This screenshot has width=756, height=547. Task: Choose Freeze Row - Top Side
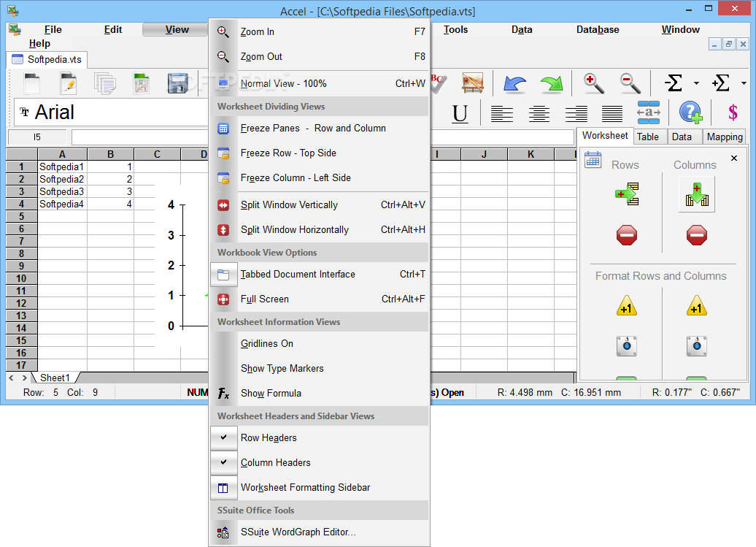[319, 153]
